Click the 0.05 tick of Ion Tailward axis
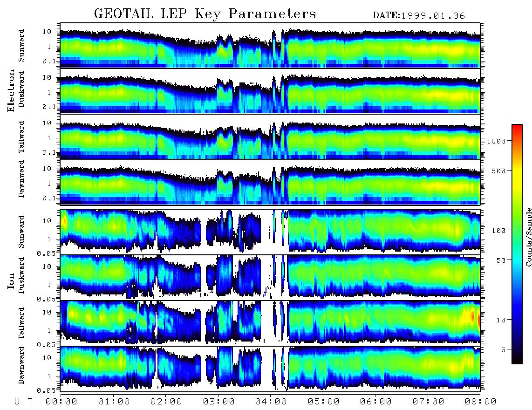Viewport: 532px width, 410px height. pos(46,344)
